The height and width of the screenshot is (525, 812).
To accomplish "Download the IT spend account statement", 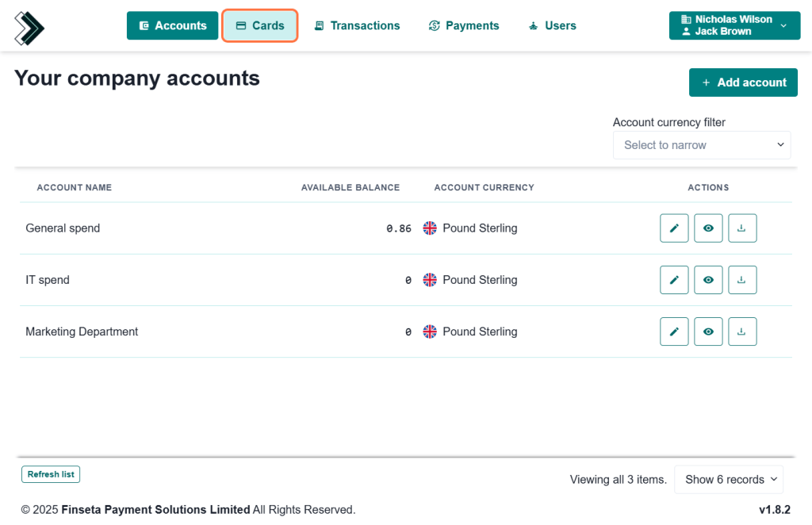I will pyautogui.click(x=742, y=280).
